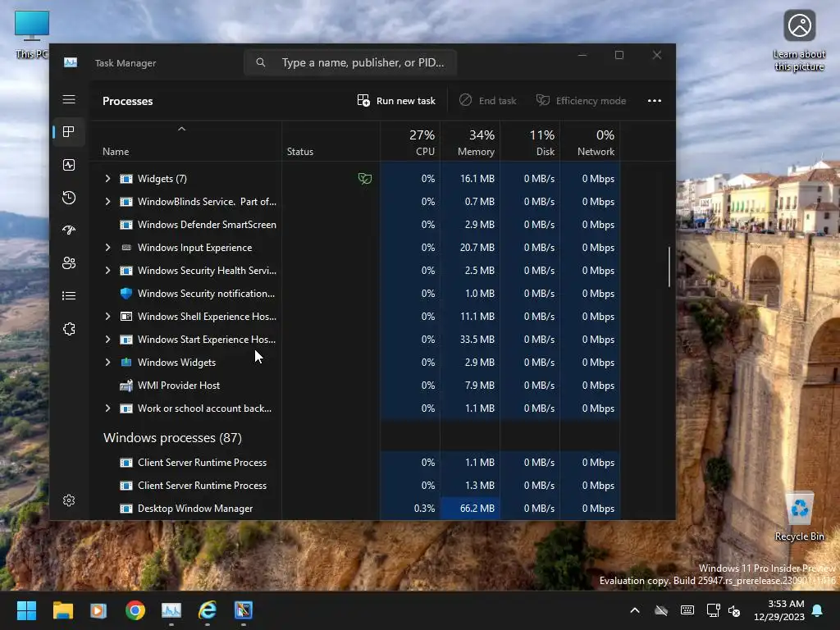Click the WindowBlinds taskbar icon
Viewport: 840px width, 630px height.
click(x=243, y=610)
